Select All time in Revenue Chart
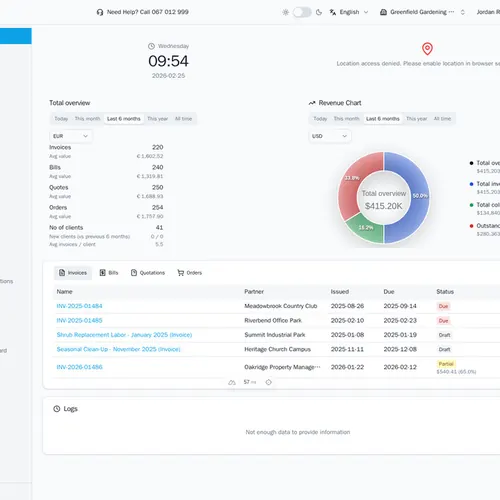 [x=442, y=119]
